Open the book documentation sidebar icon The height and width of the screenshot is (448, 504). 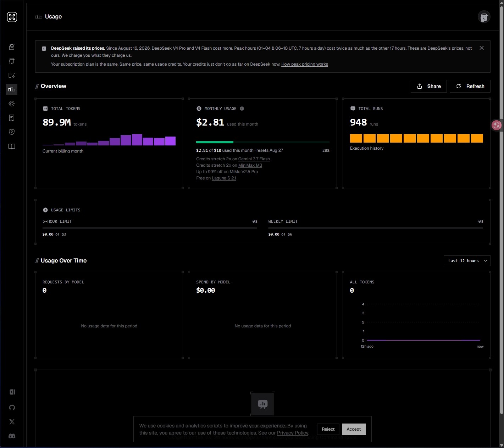coord(12,146)
